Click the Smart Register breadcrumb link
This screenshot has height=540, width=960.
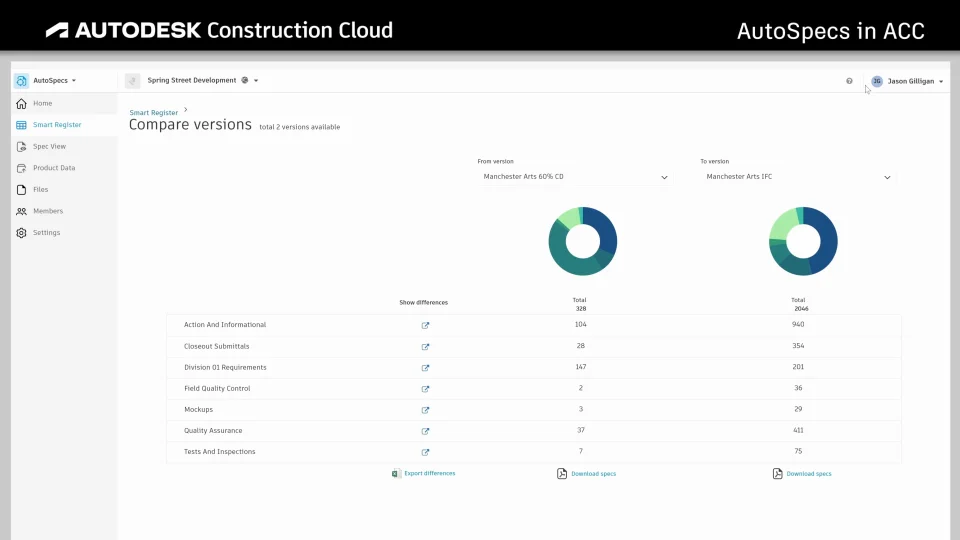[153, 113]
